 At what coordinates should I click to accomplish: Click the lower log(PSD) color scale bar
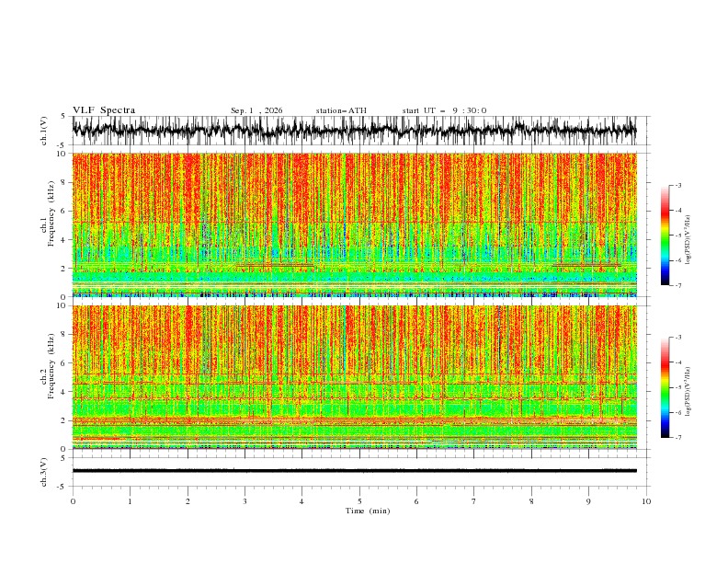coord(665,387)
